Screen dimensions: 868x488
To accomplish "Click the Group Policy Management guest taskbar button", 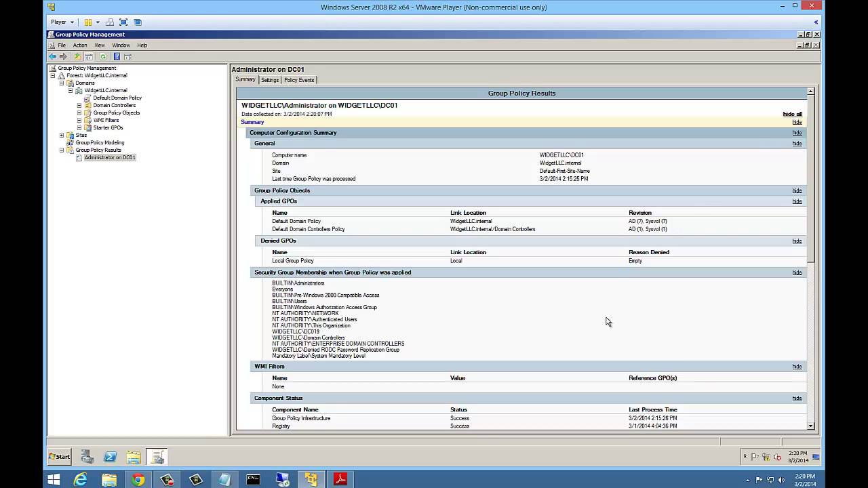I will [x=156, y=457].
